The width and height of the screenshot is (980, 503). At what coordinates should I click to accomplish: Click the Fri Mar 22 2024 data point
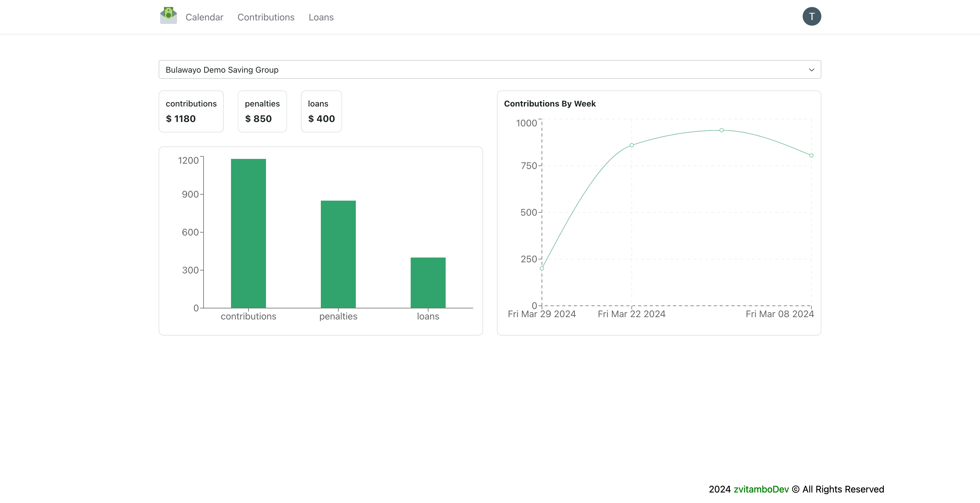click(x=631, y=145)
